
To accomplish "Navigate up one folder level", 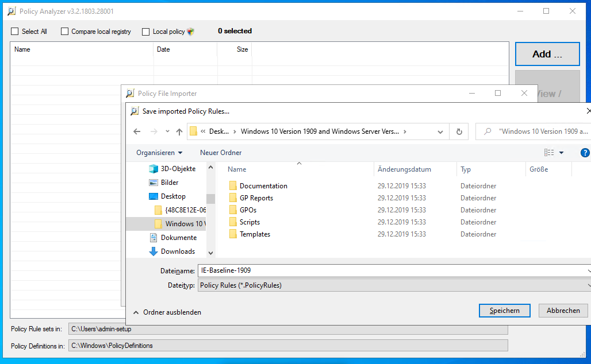I will (179, 131).
